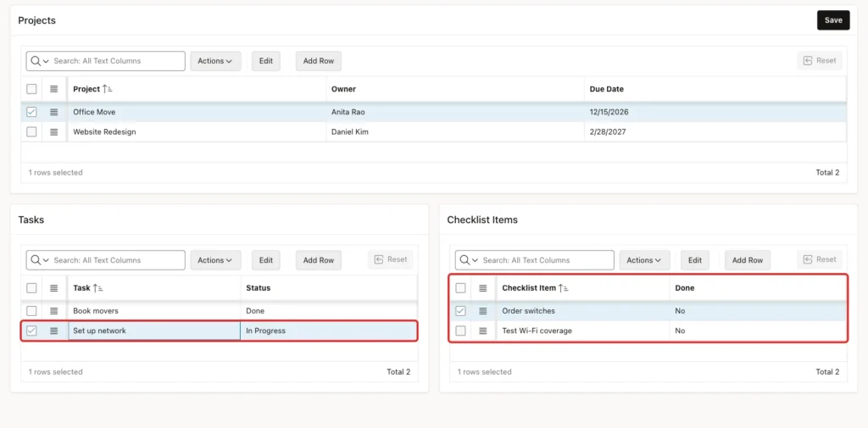Toggle select-all checkbox in Projects grid header
Image resolution: width=868 pixels, height=428 pixels.
(x=31, y=89)
